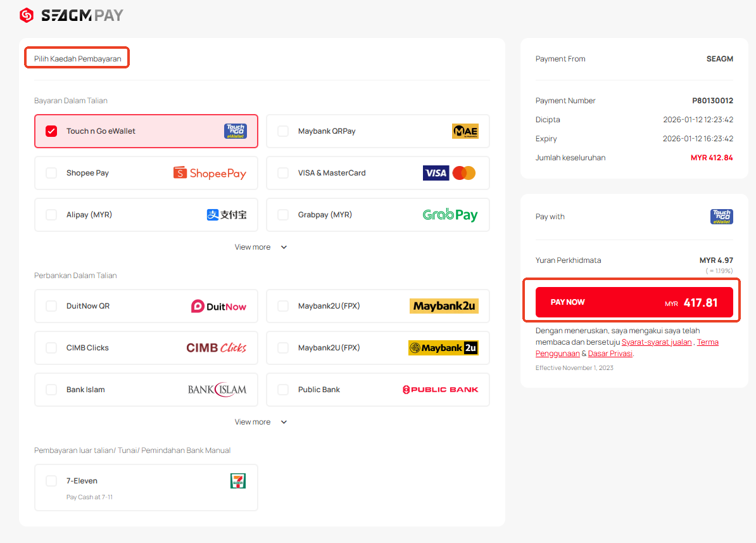
Task: Click the DuitNow logo
Action: click(x=218, y=306)
